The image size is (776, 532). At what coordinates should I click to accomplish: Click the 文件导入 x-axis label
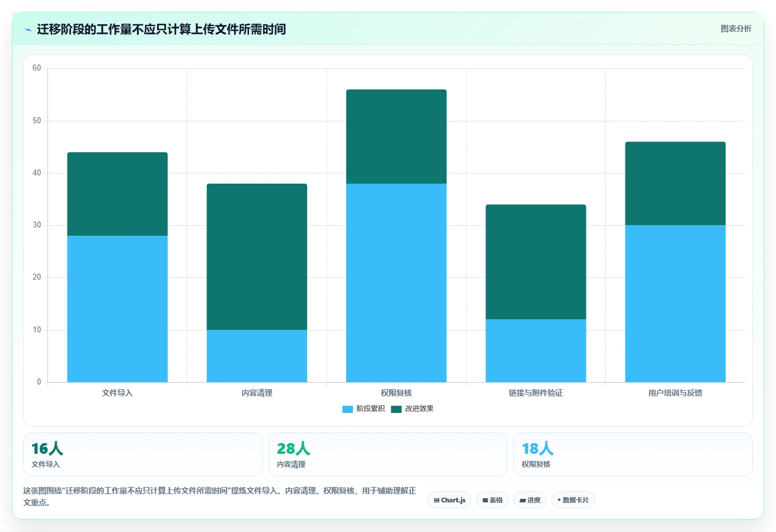point(117,393)
